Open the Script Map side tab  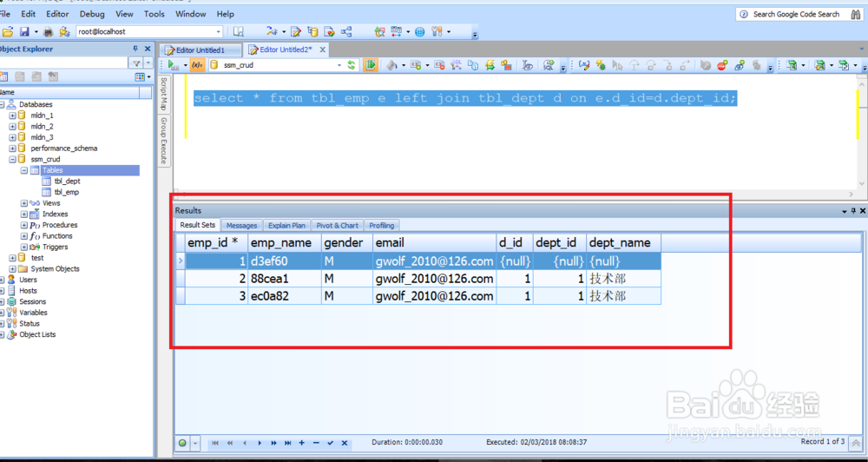(x=164, y=94)
